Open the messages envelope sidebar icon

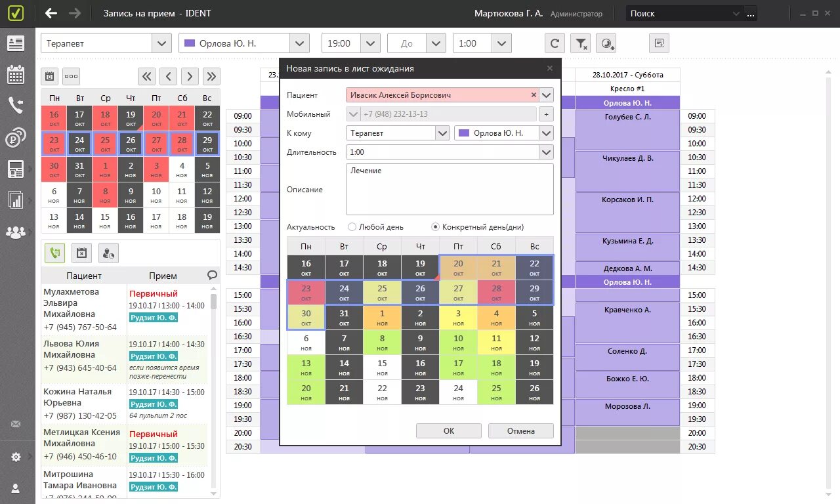(16, 424)
